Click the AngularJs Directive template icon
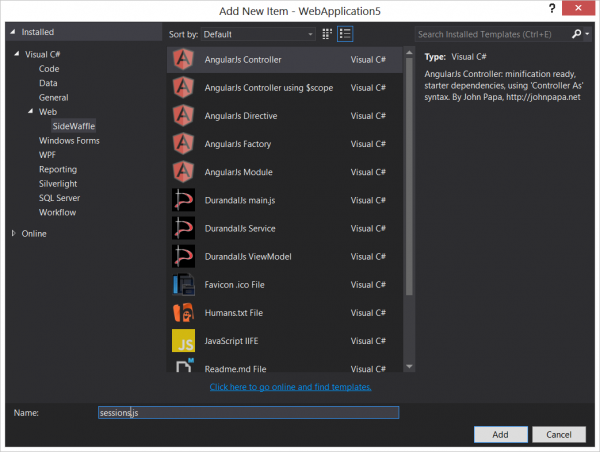This screenshot has width=600, height=452. point(183,116)
